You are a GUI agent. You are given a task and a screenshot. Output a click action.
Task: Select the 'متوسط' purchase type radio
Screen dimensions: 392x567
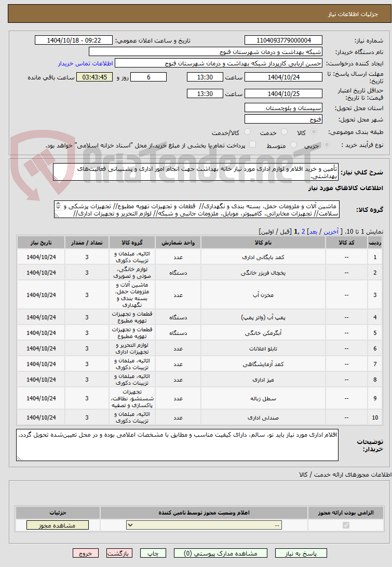(293, 145)
